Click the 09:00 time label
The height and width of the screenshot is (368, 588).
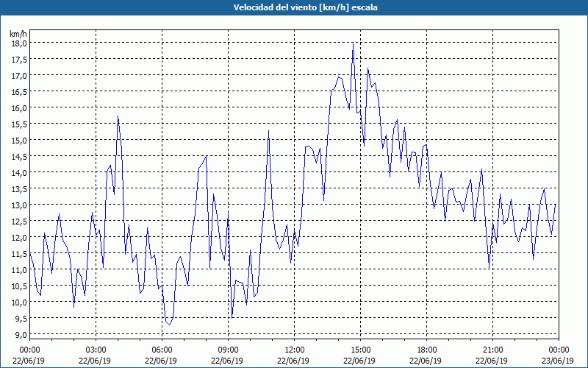pos(228,350)
